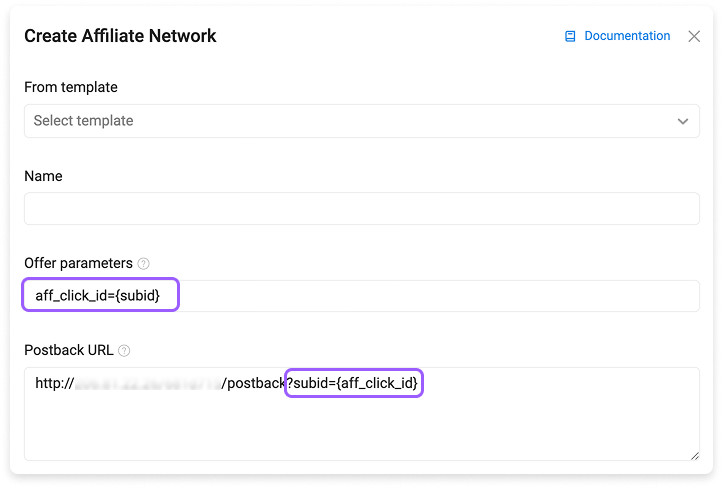Show the Offer parameters help tooltip icon

tap(143, 264)
